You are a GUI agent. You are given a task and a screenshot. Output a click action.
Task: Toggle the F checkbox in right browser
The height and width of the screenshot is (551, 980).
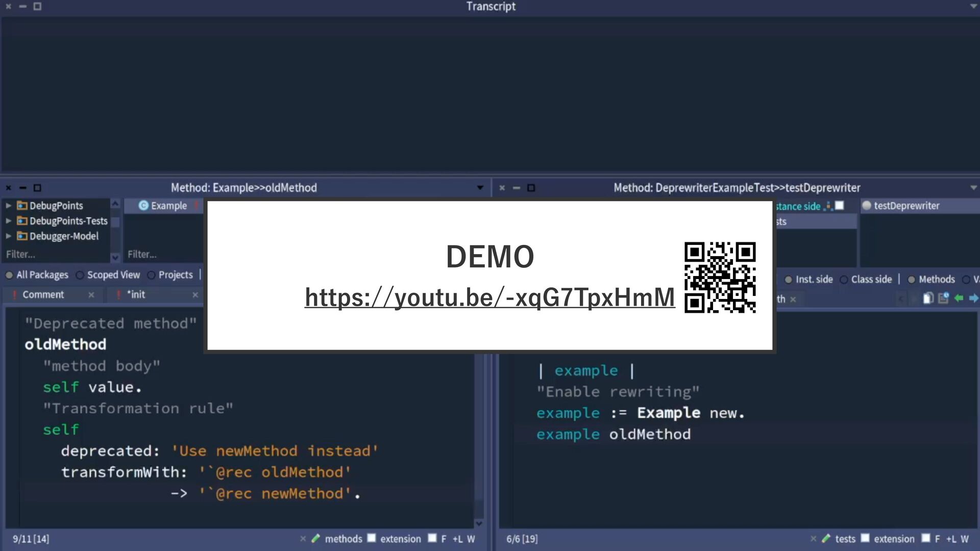click(926, 538)
